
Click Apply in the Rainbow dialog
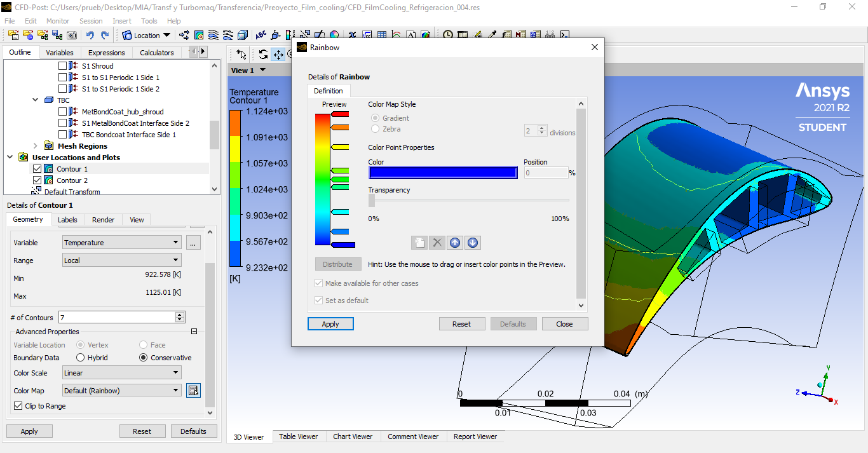pos(330,324)
